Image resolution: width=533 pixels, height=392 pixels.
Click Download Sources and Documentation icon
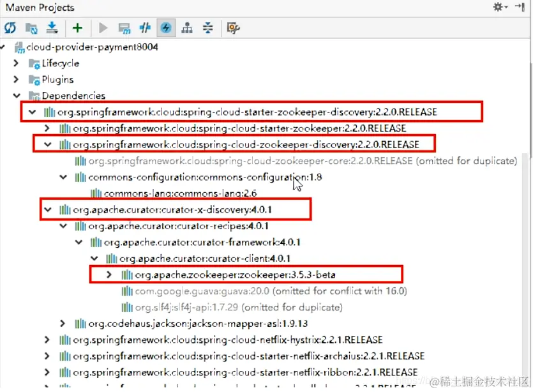click(52, 27)
